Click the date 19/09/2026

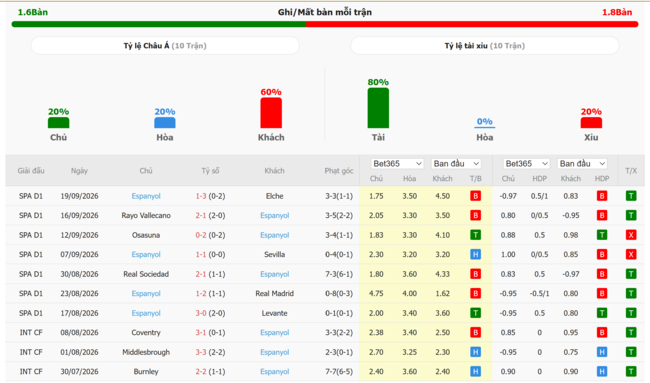coord(79,196)
